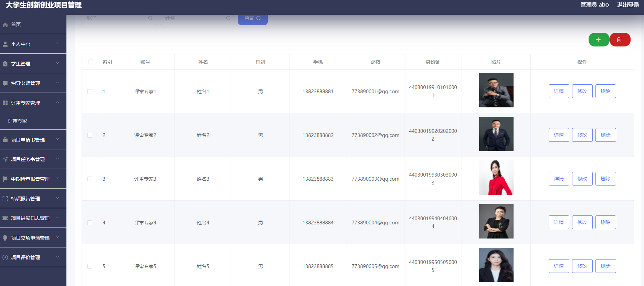Open the 指导老师管理 menu label
The image size is (644, 286).
tap(25, 83)
